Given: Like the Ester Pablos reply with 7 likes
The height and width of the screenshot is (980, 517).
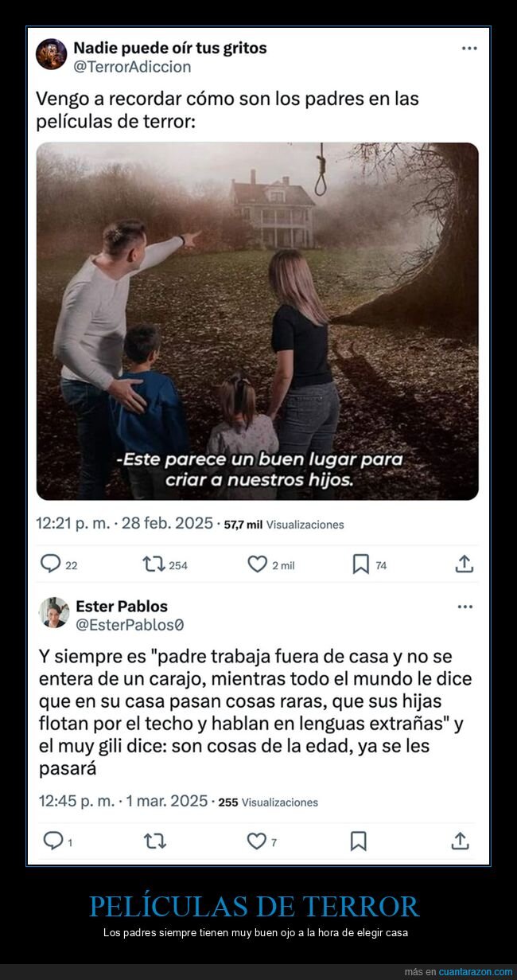Looking at the screenshot, I should 256,841.
